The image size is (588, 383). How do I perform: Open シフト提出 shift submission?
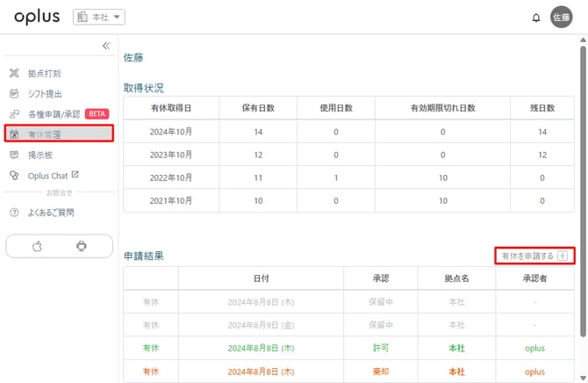pos(45,93)
